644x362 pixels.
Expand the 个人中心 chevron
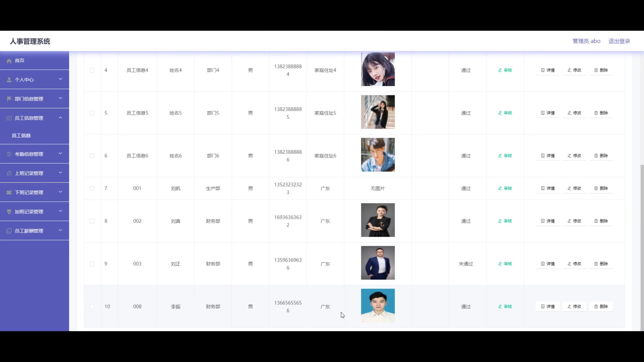point(60,79)
